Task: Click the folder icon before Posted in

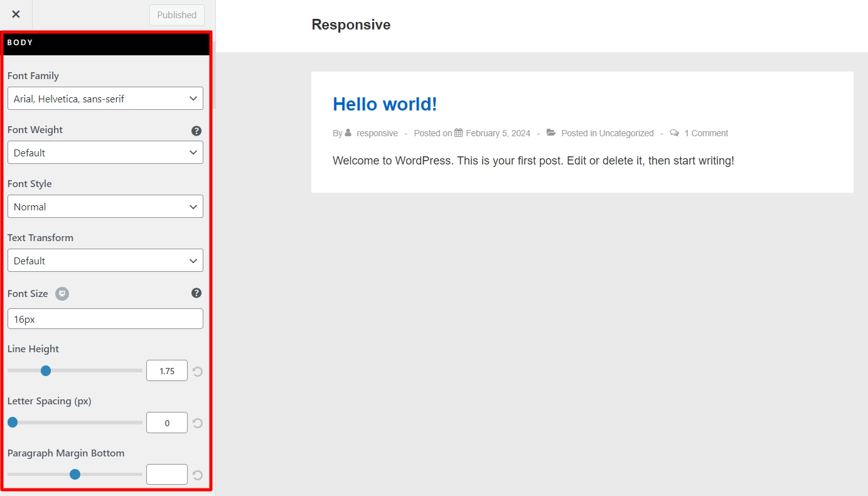Action: click(551, 132)
